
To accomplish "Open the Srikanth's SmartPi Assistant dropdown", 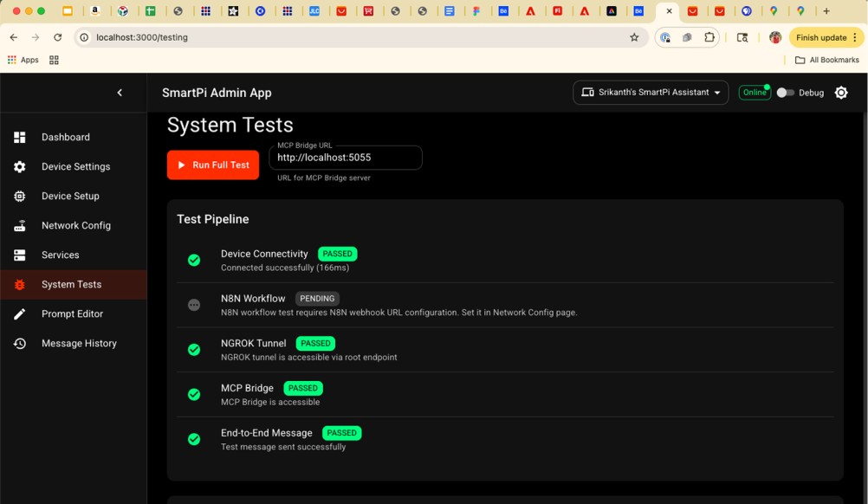I will pyautogui.click(x=650, y=93).
